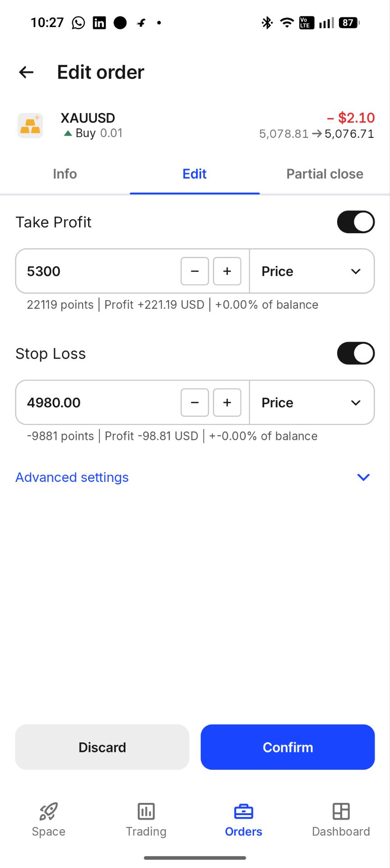Go to the Trading chart icon

(146, 811)
